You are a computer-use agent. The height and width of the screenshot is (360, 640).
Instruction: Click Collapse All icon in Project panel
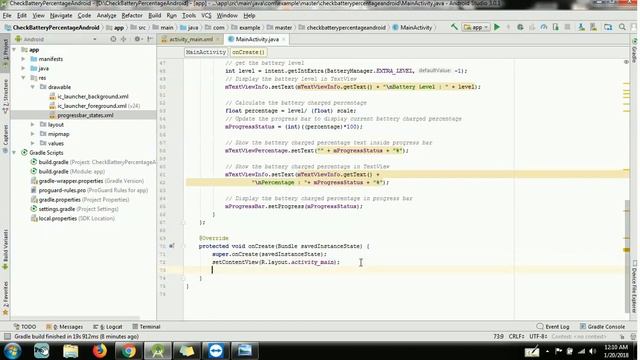pos(123,39)
